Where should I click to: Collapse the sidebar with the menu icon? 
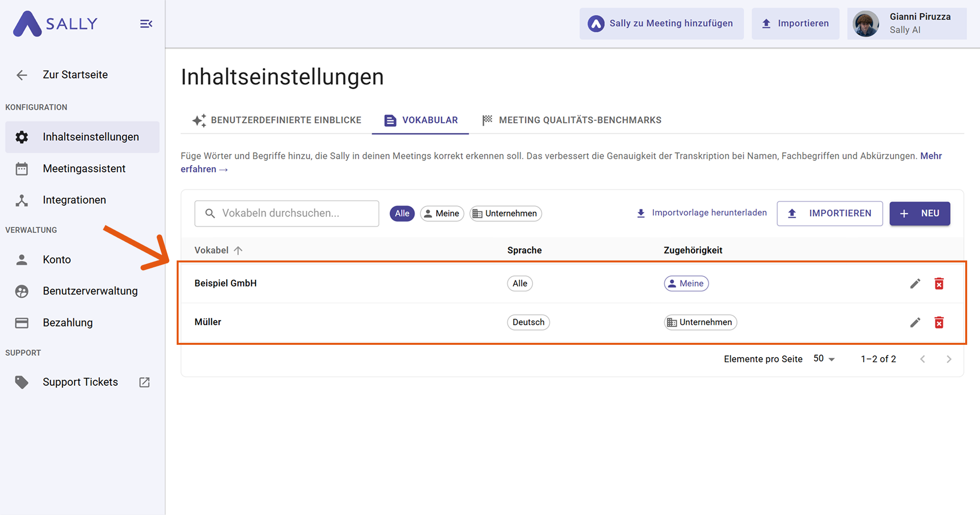pyautogui.click(x=146, y=24)
